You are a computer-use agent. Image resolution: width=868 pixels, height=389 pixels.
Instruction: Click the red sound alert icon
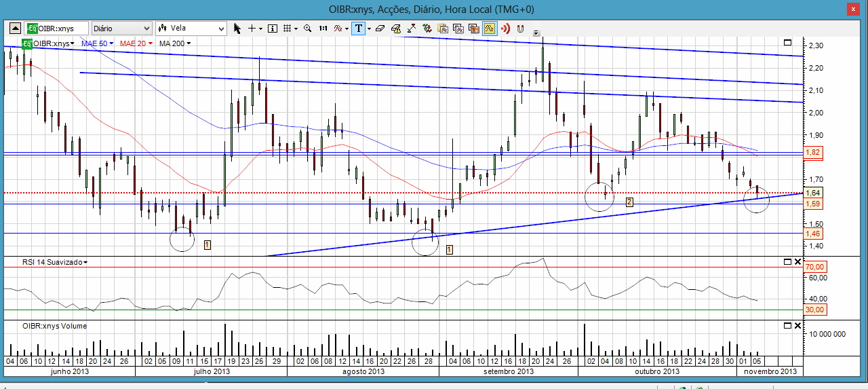pyautogui.click(x=505, y=29)
